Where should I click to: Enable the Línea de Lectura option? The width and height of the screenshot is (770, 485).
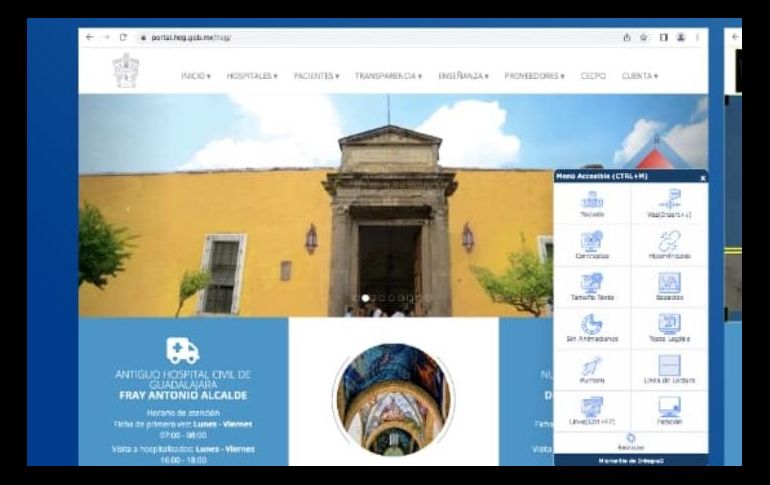click(669, 370)
